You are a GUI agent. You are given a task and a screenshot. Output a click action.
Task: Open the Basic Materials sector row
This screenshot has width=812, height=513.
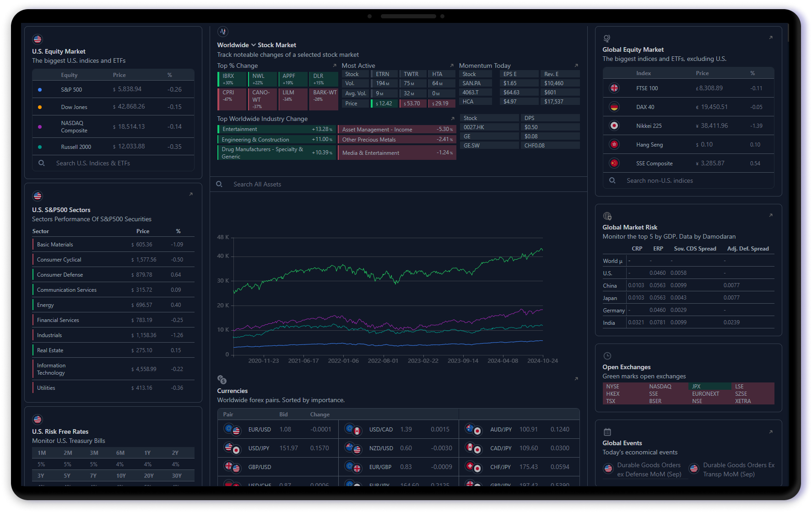114,245
